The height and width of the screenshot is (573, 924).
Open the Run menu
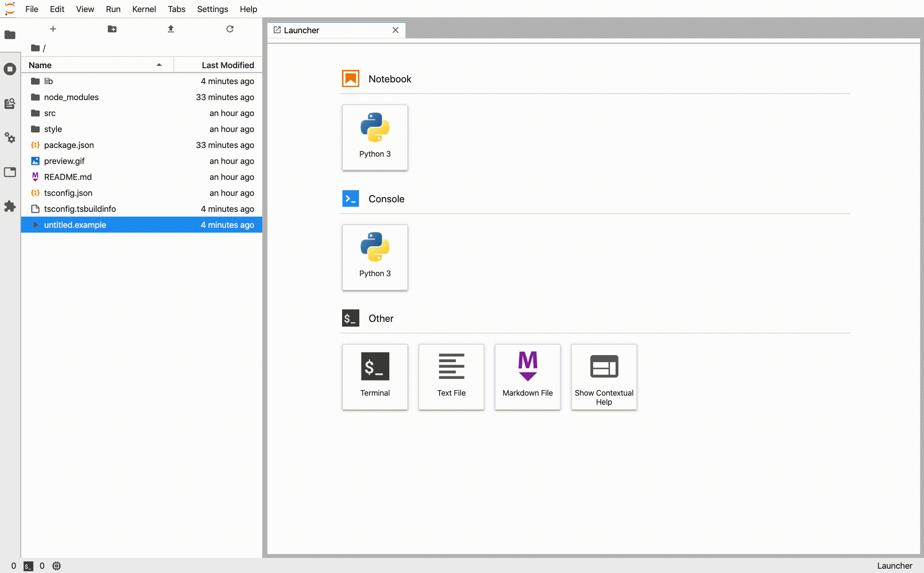point(112,9)
